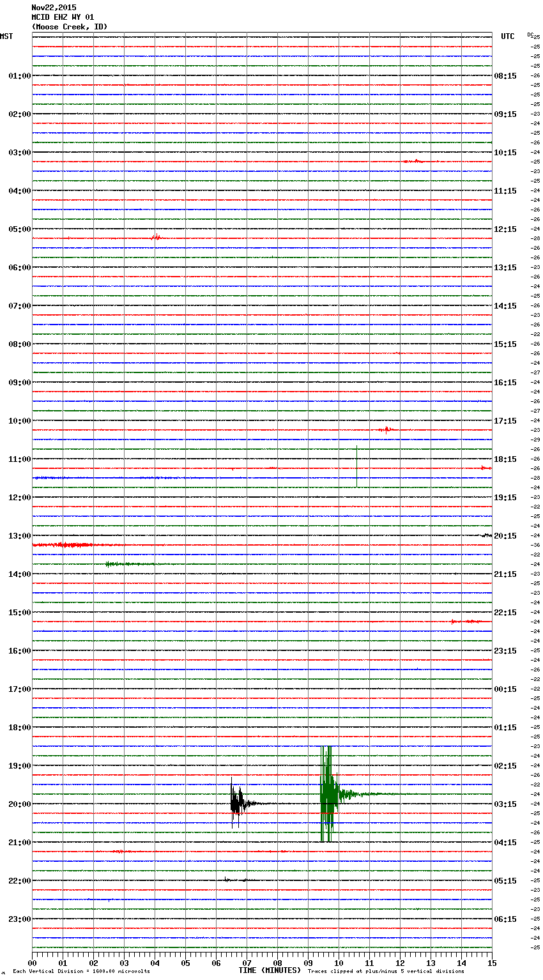Select the 20:00 MST time label
Screen dimensions: 543x980
pyautogui.click(x=20, y=804)
